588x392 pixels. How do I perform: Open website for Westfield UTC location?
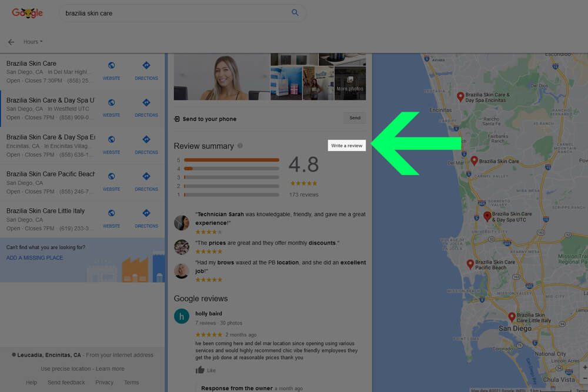[x=111, y=108]
